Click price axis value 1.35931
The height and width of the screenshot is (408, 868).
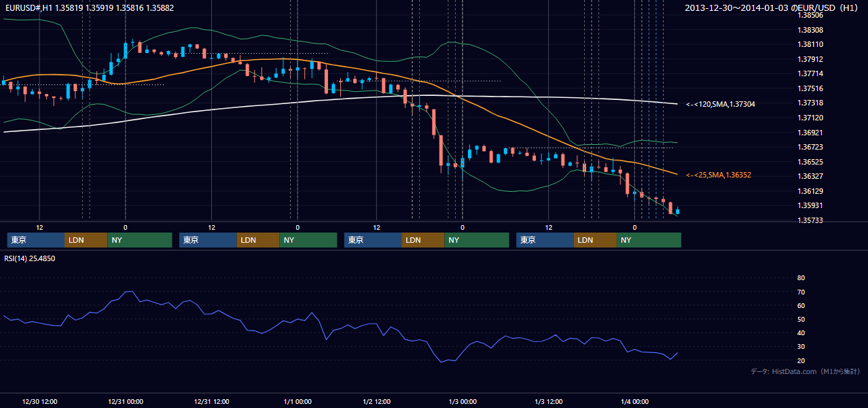(x=810, y=205)
